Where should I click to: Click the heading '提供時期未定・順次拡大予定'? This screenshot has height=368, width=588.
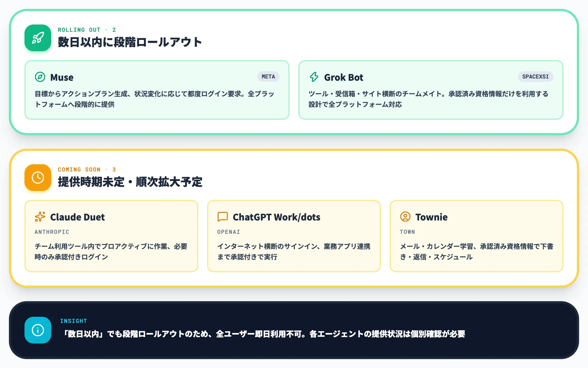(x=130, y=182)
